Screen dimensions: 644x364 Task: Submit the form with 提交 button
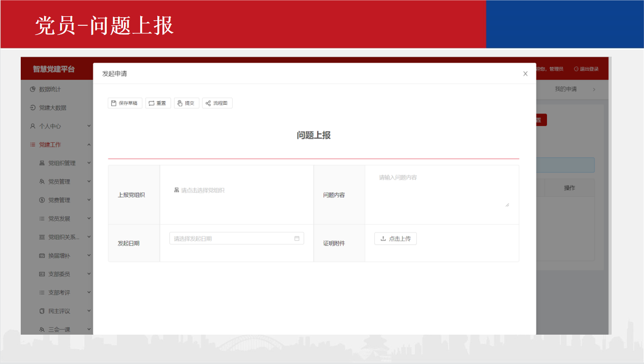(186, 103)
